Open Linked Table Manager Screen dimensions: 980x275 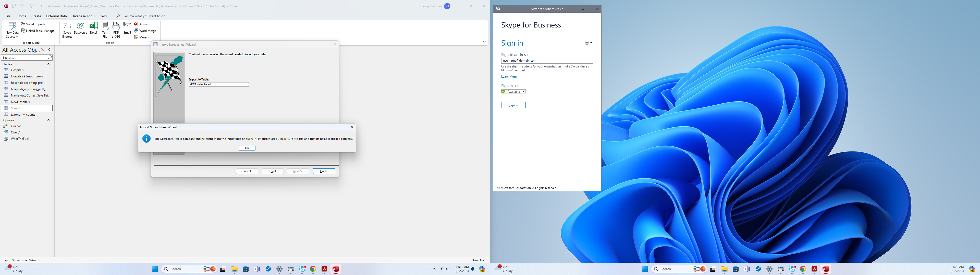click(x=39, y=31)
